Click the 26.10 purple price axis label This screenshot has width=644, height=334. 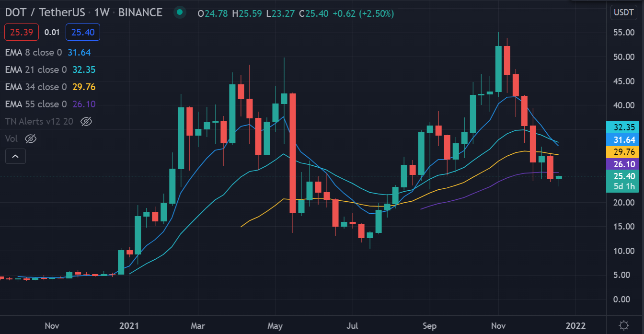tap(623, 164)
